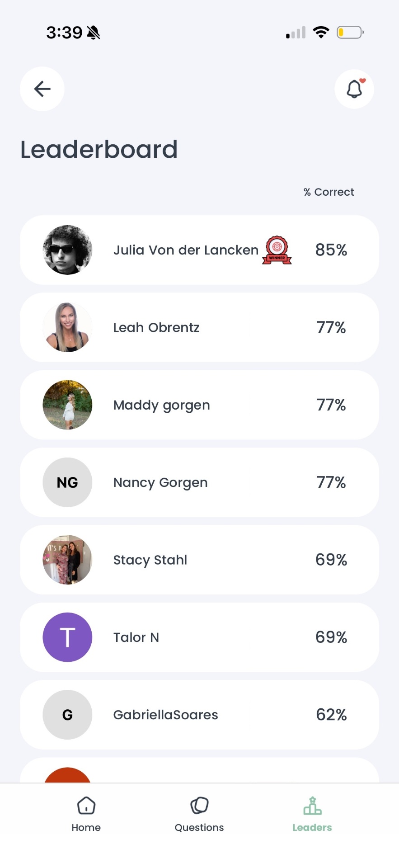The width and height of the screenshot is (399, 868).
Task: Tap Julia Von der Lancken's profile photo
Action: [x=67, y=250]
